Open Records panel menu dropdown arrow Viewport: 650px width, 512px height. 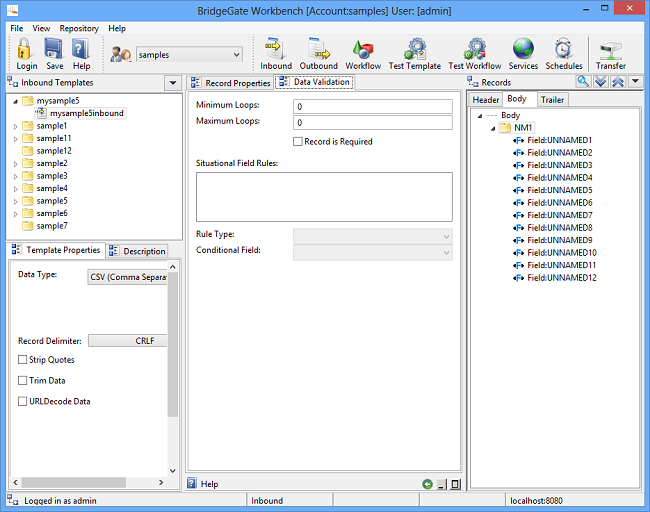(x=635, y=82)
